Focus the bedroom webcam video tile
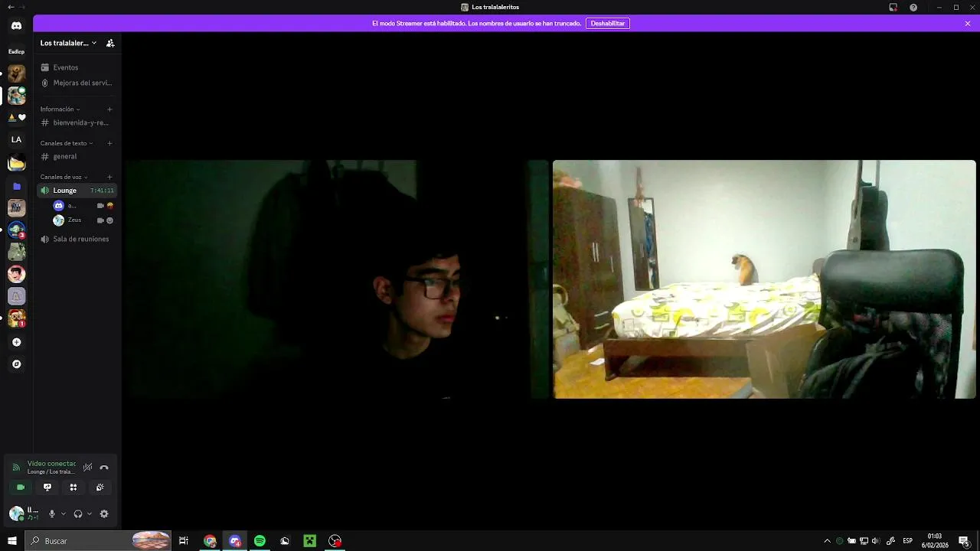This screenshot has height=551, width=980. pyautogui.click(x=764, y=279)
